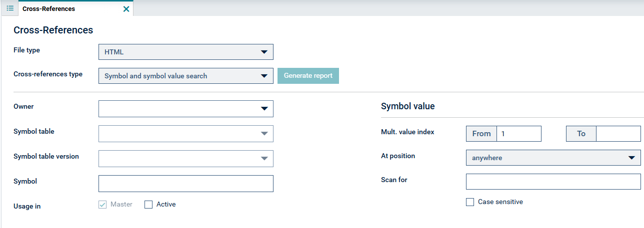The height and width of the screenshot is (228, 644).
Task: Open the File type HTML dropdown
Action: tap(186, 52)
